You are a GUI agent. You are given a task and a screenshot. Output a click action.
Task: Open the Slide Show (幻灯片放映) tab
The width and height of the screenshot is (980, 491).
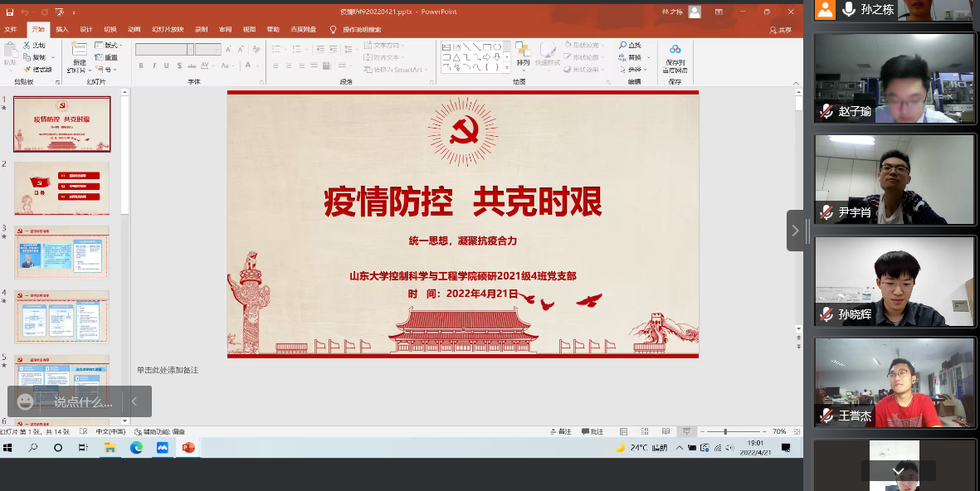[168, 29]
